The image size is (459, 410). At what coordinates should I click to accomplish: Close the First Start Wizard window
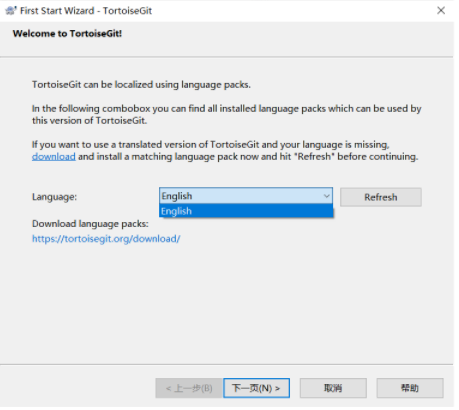point(441,10)
